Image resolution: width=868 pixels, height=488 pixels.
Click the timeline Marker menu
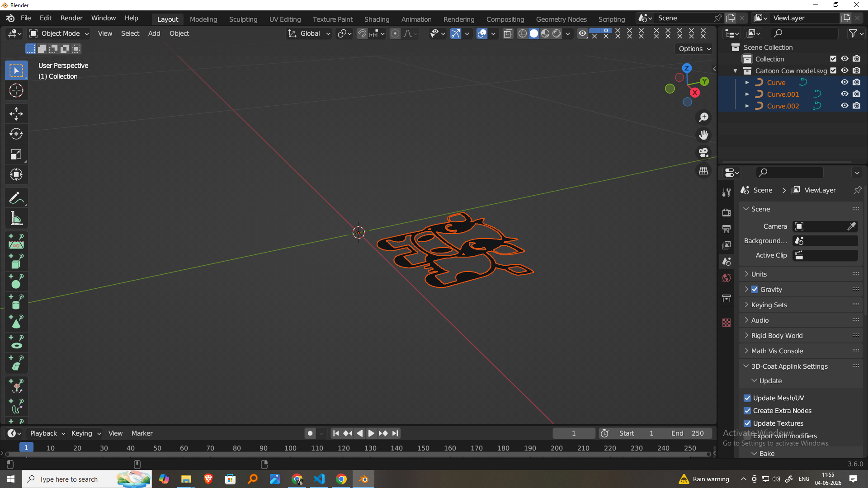[x=142, y=433]
